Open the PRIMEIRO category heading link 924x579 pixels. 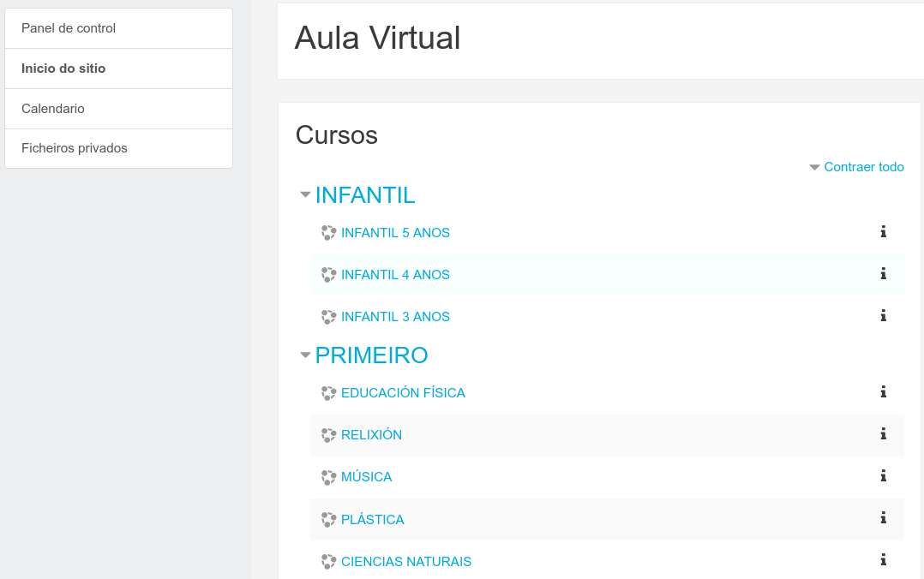[x=371, y=355]
